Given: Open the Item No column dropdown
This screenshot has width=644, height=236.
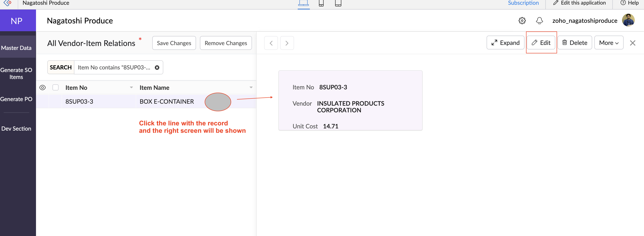Looking at the screenshot, I should point(131,87).
